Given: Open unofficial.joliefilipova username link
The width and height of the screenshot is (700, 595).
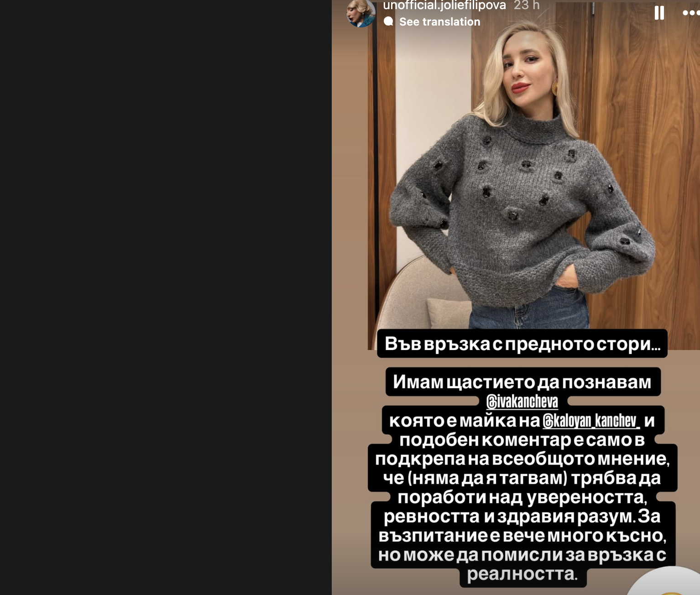Looking at the screenshot, I should tap(444, 5).
